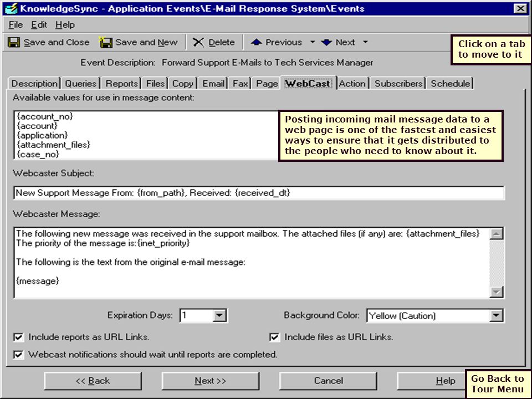Click the Save and New disk icon
Viewport: 532px width, 399px height.
(x=105, y=43)
